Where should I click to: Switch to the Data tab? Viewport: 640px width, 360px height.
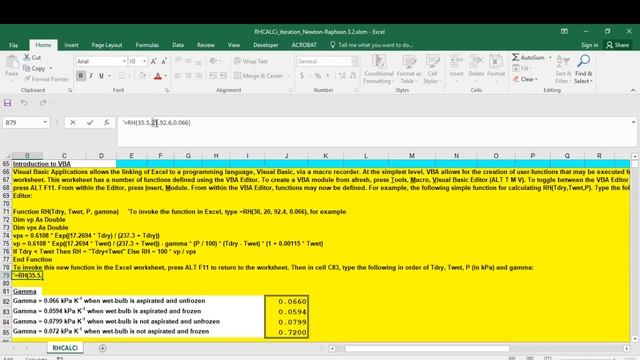pyautogui.click(x=178, y=45)
